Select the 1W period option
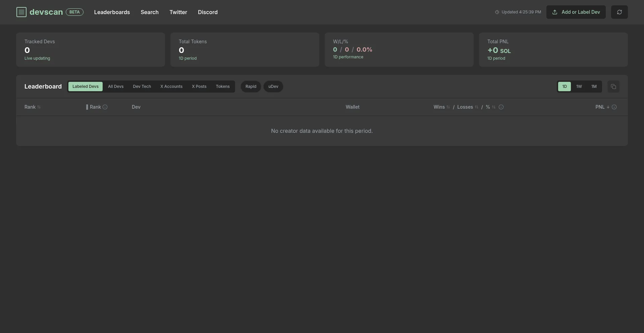644x333 pixels. coord(579,87)
